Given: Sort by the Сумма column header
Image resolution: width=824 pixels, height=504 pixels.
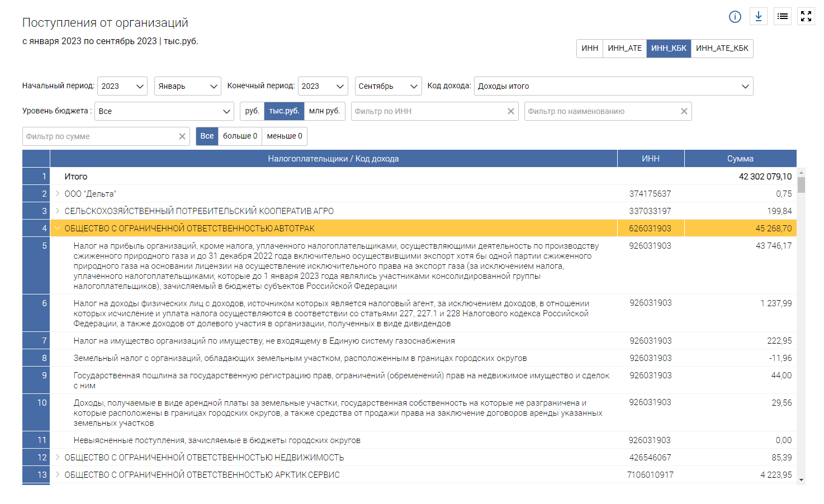Looking at the screenshot, I should pyautogui.click(x=740, y=159).
